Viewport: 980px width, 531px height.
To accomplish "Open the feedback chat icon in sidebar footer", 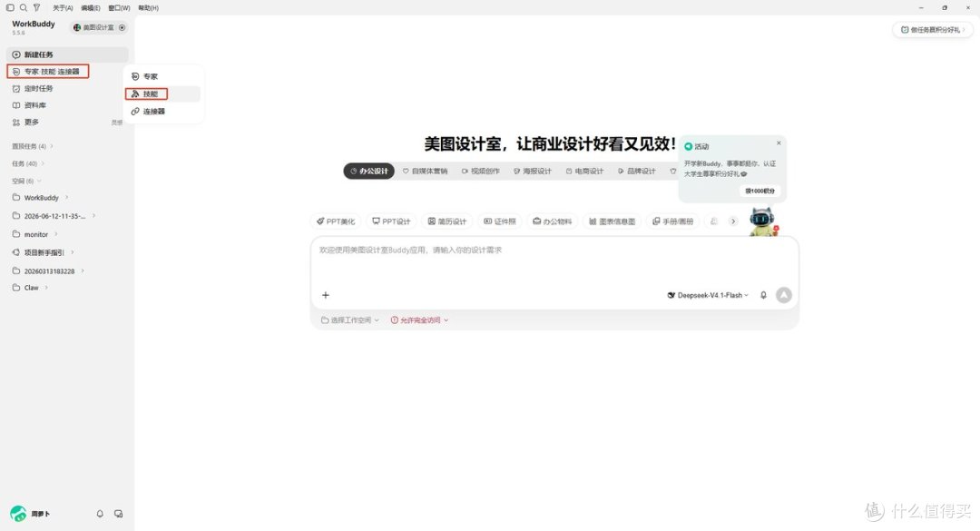I will 118,514.
